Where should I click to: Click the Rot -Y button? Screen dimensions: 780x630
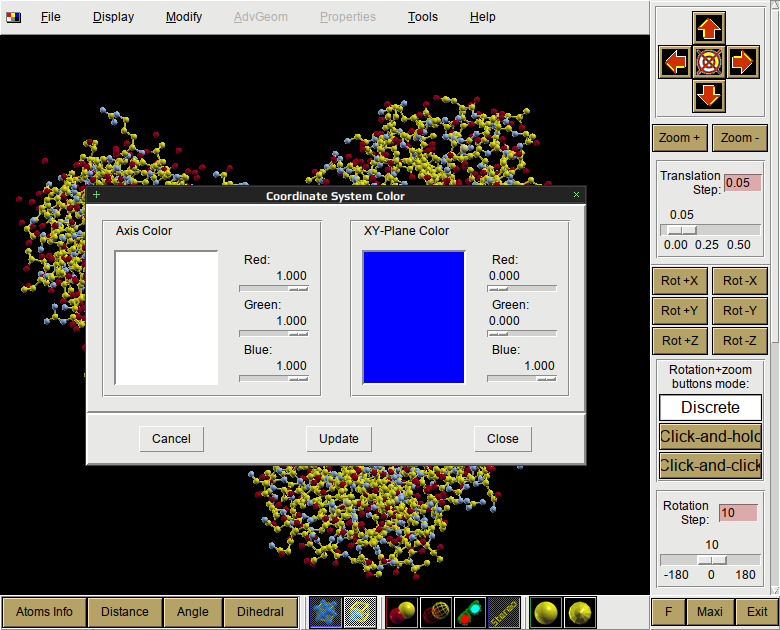click(x=740, y=311)
